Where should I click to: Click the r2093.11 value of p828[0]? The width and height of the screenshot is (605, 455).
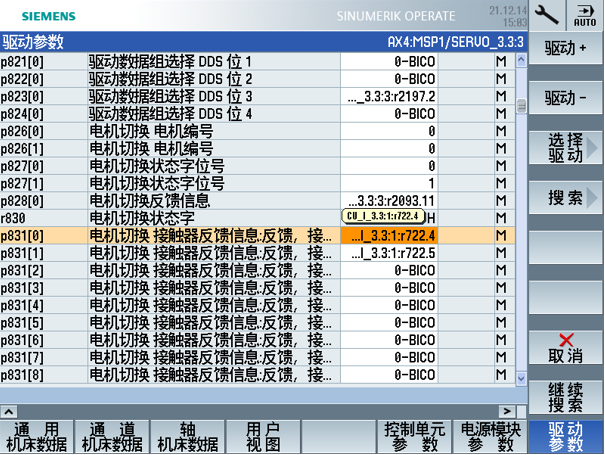pyautogui.click(x=389, y=201)
